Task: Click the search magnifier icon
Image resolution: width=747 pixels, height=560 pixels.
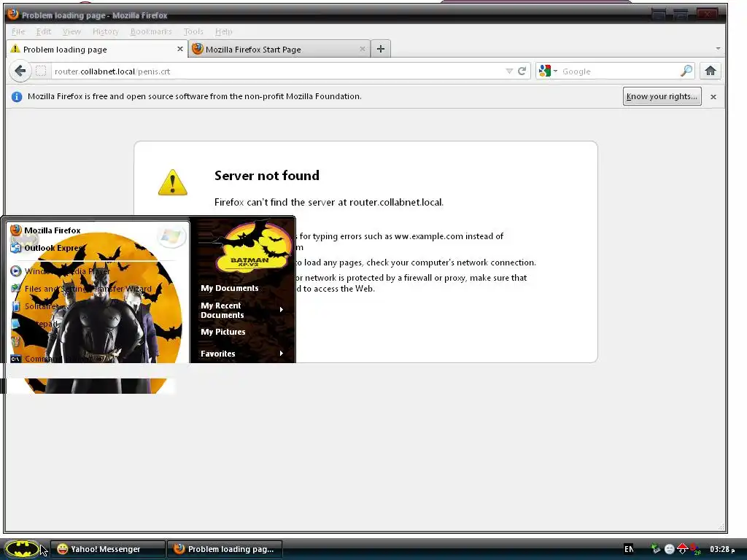Action: pyautogui.click(x=686, y=71)
